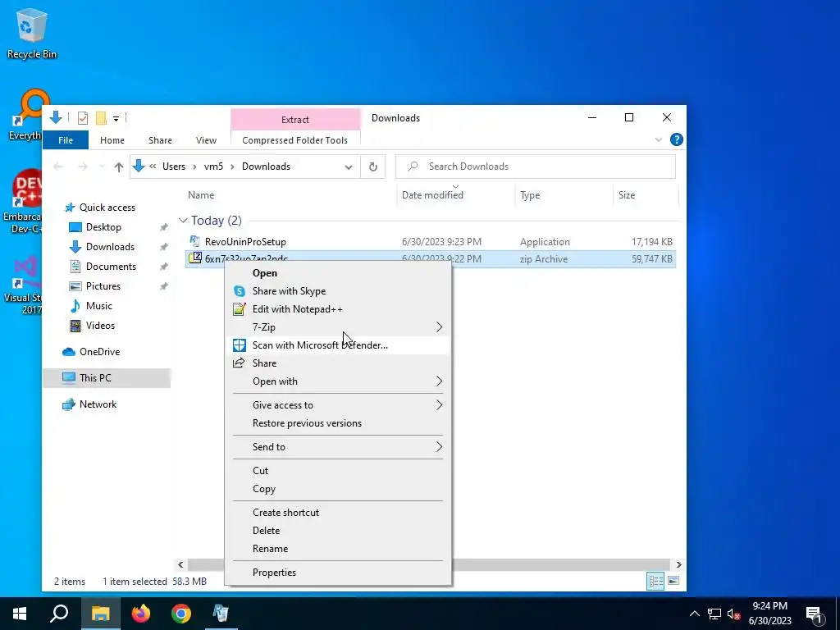840x630 pixels.
Task: Open Documents in navigation pane
Action: tap(111, 267)
